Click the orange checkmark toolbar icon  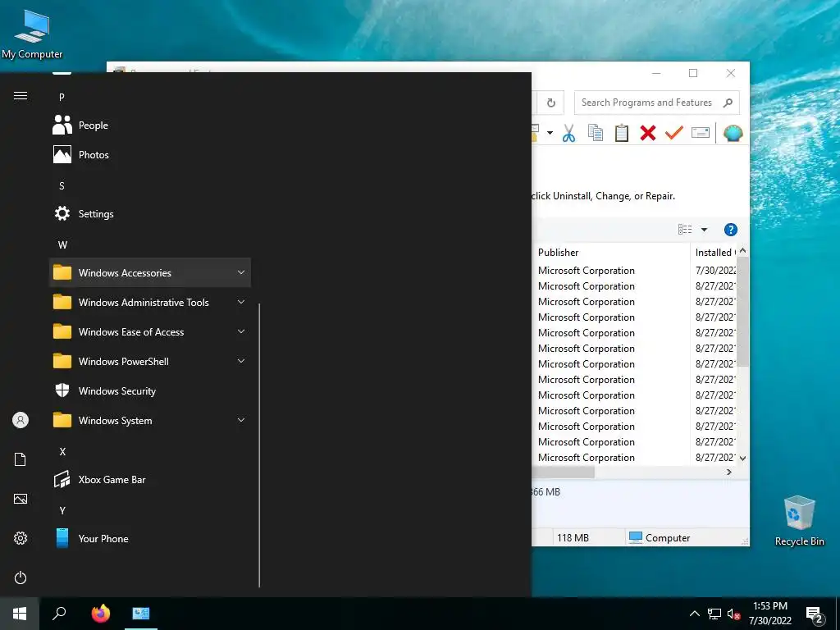point(674,132)
